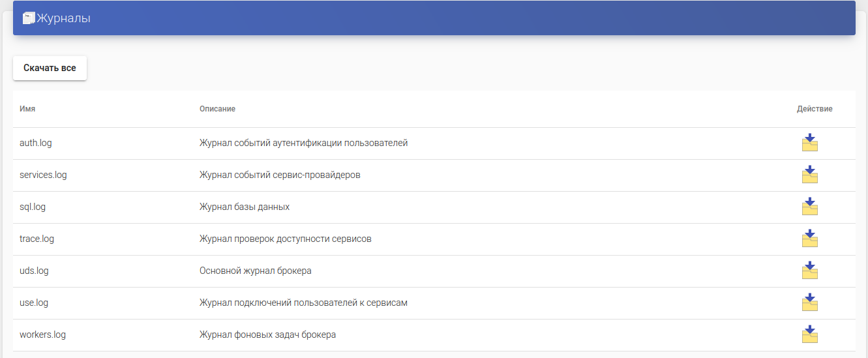
Task: Download the auth.log file
Action: pyautogui.click(x=809, y=143)
